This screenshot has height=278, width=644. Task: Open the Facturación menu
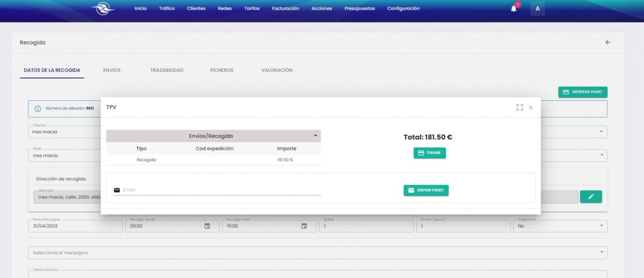[x=285, y=9]
